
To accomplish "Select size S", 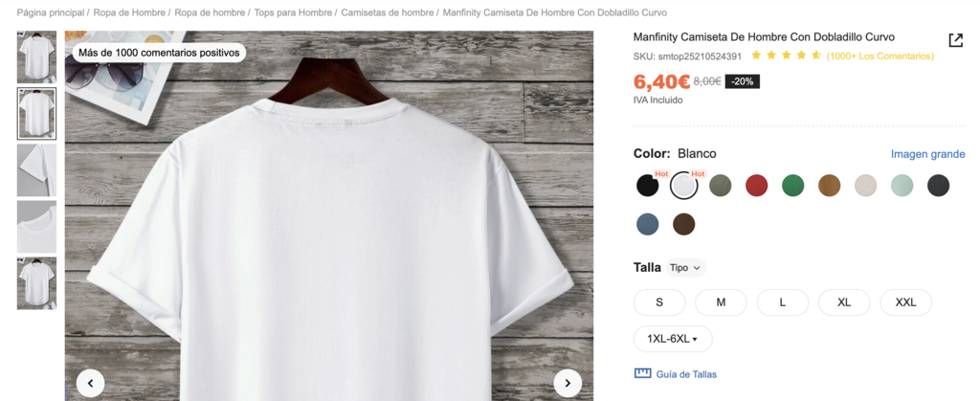I will pyautogui.click(x=659, y=302).
